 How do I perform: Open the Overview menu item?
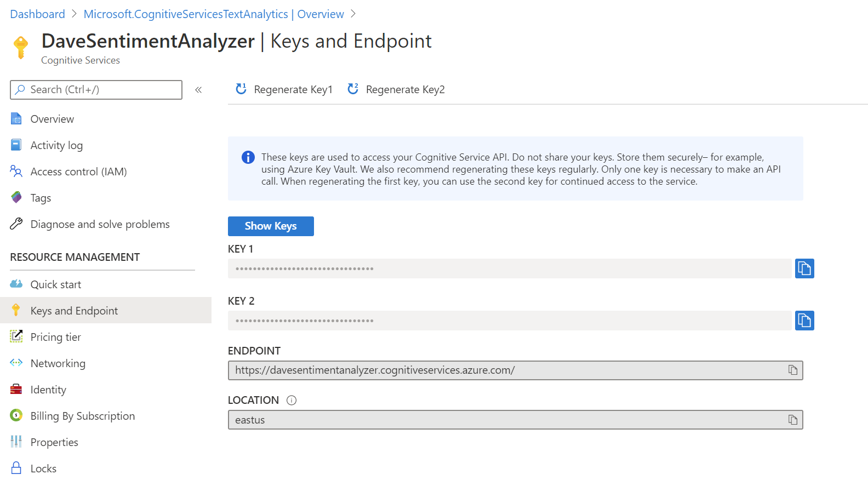pos(52,119)
